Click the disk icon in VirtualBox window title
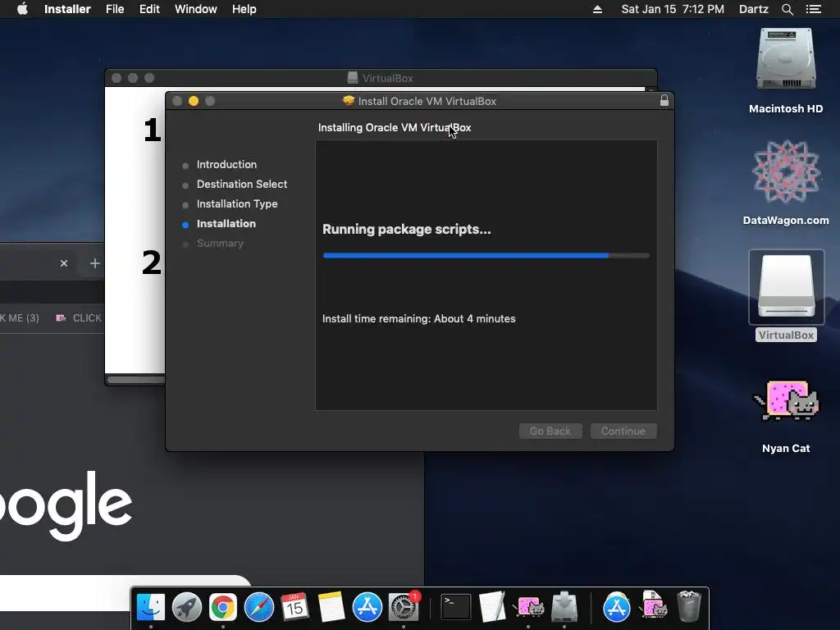This screenshot has width=840, height=630. pos(353,78)
